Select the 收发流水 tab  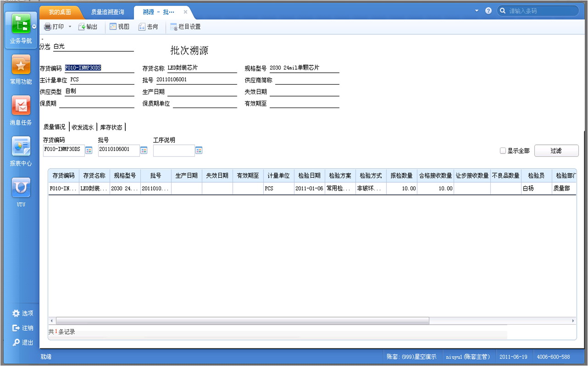coord(83,127)
